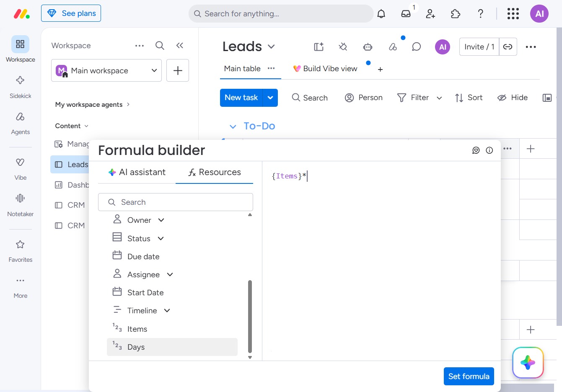Expand the Status column options
This screenshot has height=392, width=562.
161,238
